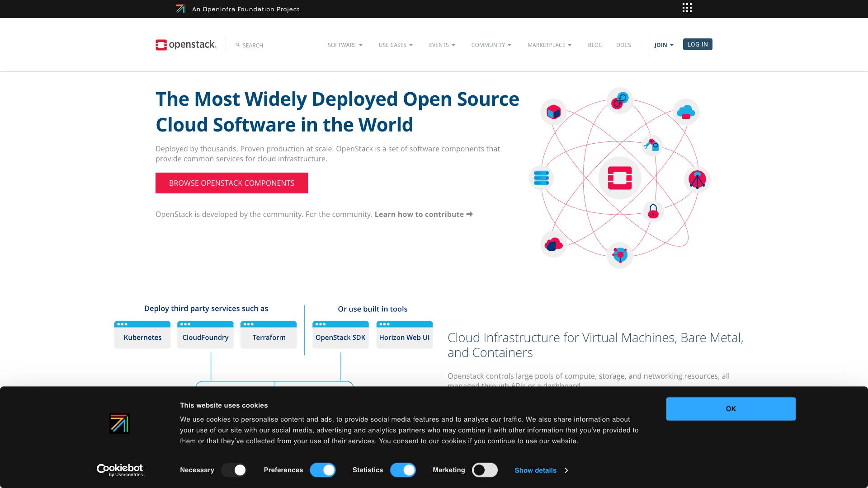
Task: Select the wrench tools icon in the orbit
Action: coord(652,145)
